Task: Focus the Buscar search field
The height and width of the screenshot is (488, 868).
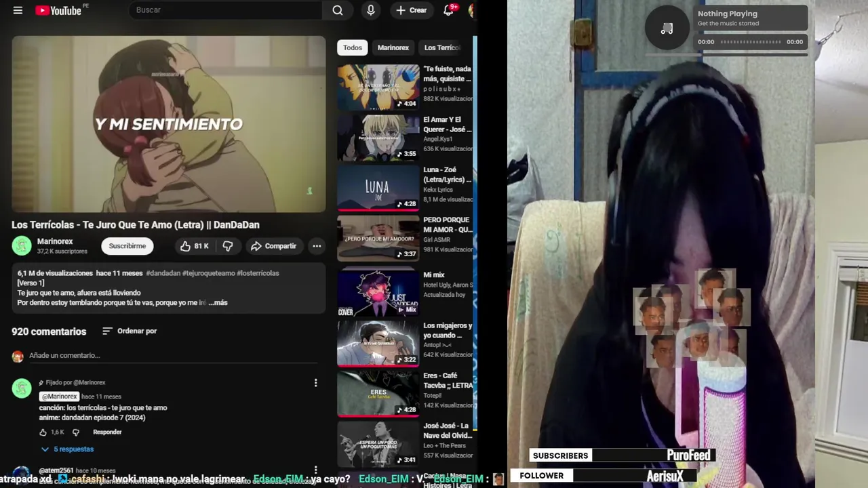Action: pos(226,10)
